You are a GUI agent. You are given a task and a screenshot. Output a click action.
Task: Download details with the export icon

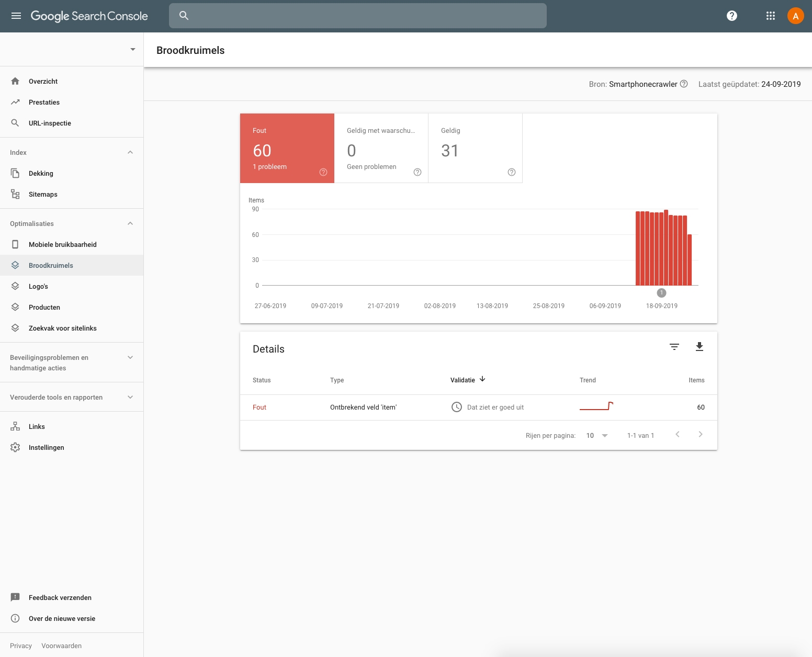pos(700,347)
